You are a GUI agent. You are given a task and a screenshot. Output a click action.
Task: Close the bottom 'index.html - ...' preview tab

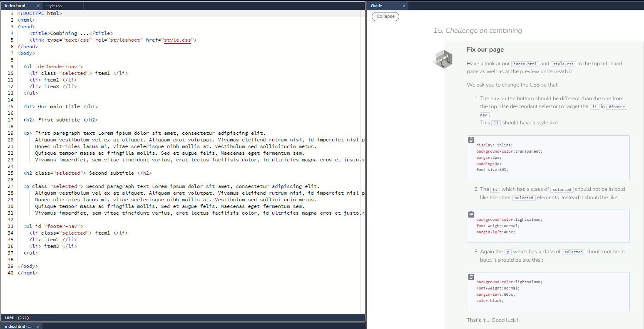tap(38, 326)
